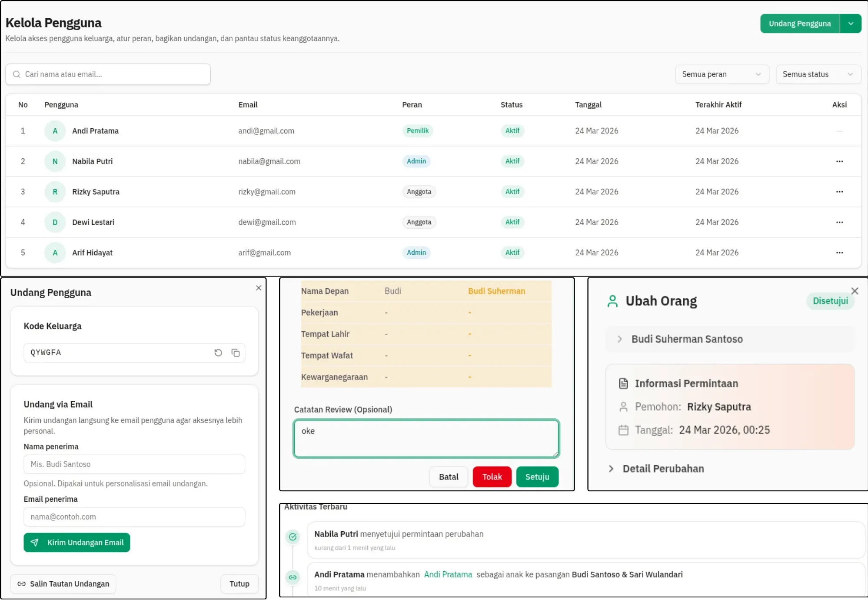
Task: Open dropdown arrow beside Undang Pengguna
Action: click(x=851, y=23)
